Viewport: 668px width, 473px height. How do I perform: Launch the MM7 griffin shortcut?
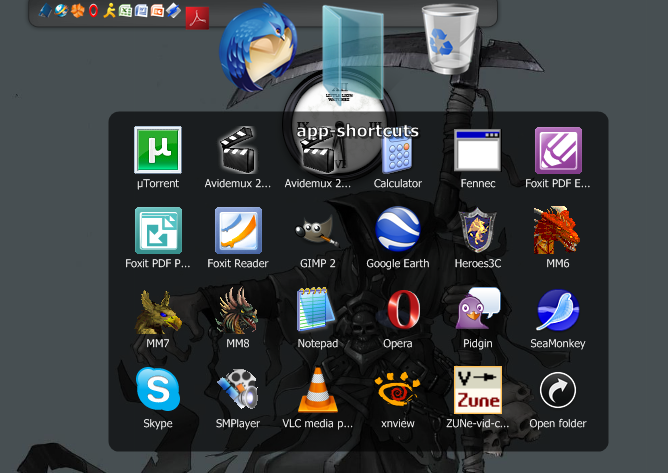click(158, 311)
